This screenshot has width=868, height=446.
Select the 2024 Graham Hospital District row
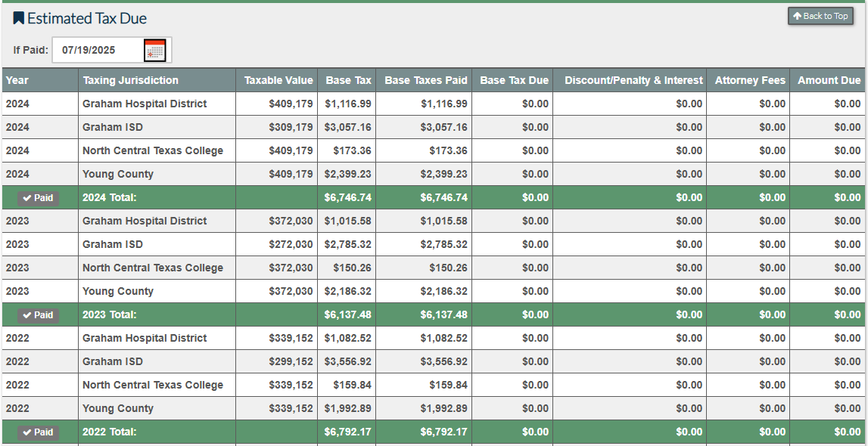[x=145, y=104]
